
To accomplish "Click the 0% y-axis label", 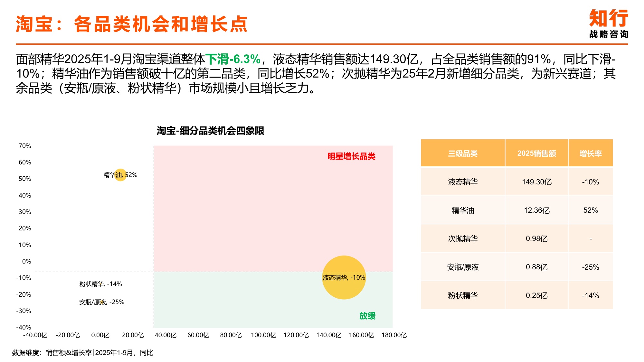I will (26, 261).
